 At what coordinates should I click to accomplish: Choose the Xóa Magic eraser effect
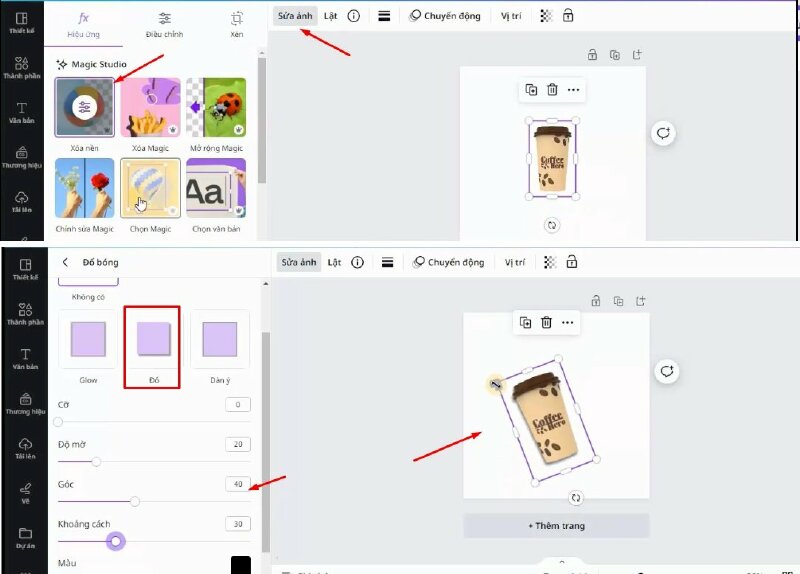point(150,107)
